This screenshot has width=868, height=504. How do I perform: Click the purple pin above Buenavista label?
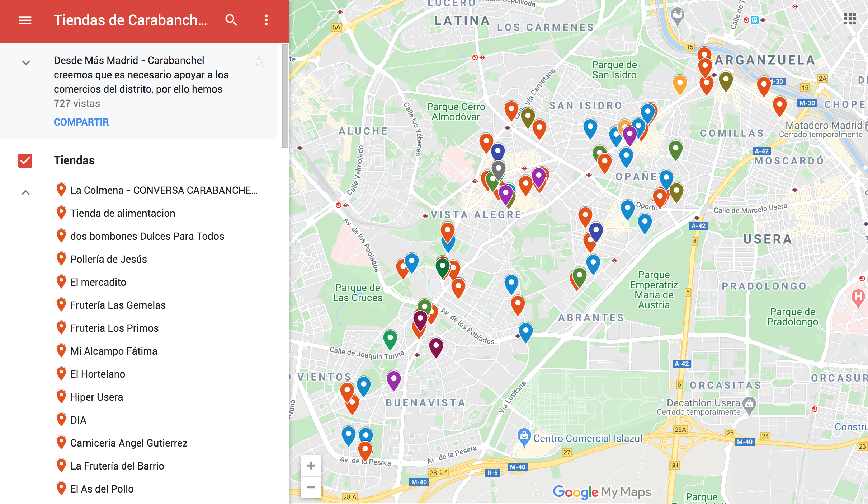pyautogui.click(x=393, y=381)
